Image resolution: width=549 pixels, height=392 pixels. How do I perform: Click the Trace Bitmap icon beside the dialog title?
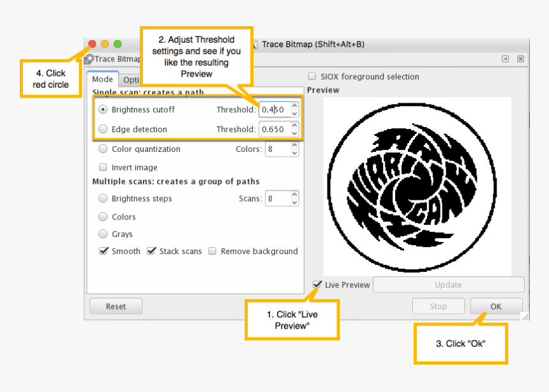pos(89,59)
